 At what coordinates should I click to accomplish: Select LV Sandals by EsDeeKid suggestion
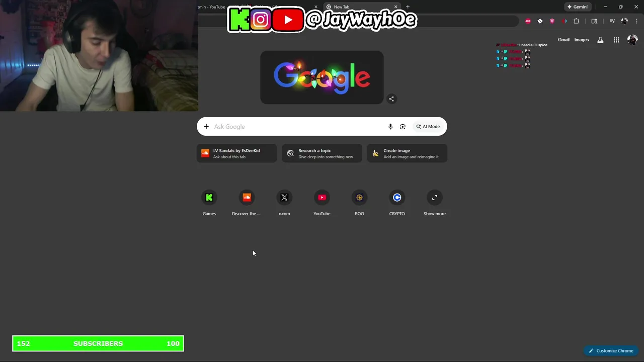237,153
